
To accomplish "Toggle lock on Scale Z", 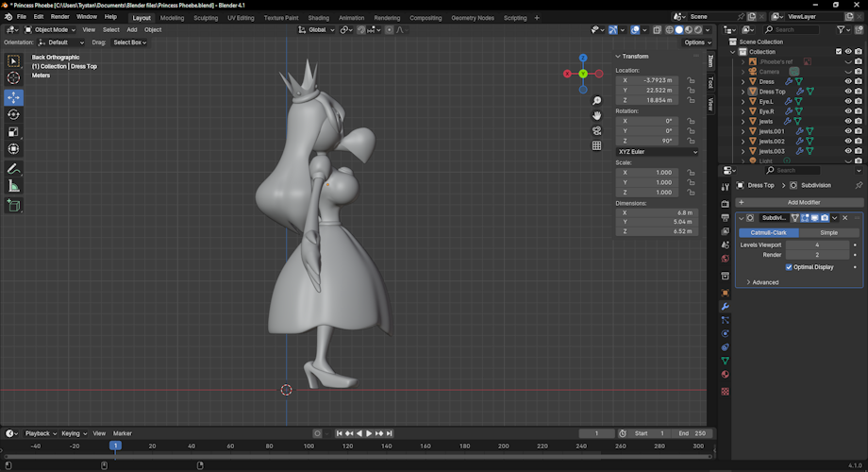I will pyautogui.click(x=691, y=193).
